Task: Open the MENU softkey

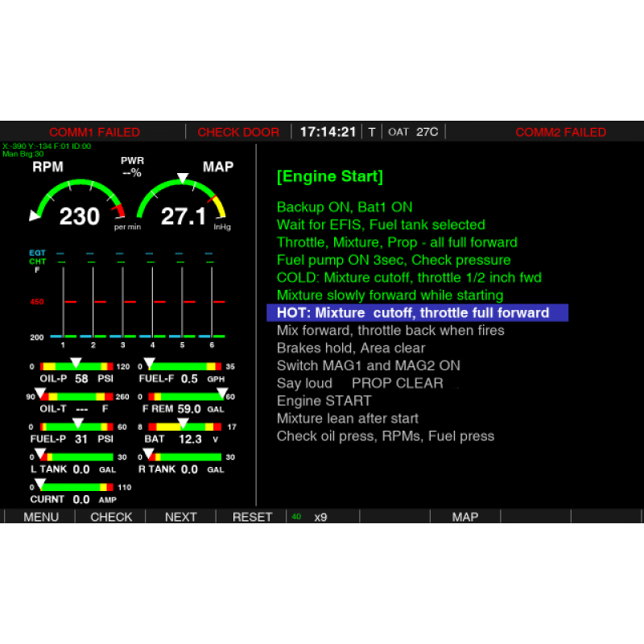Action: click(40, 517)
